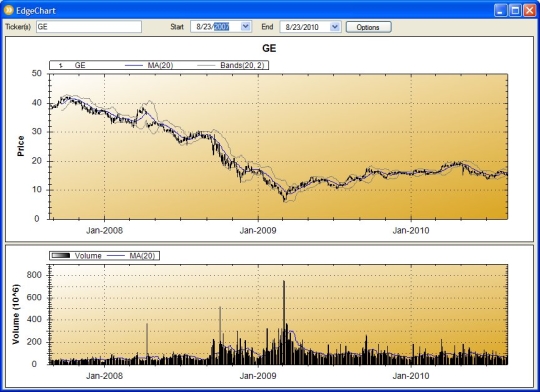The width and height of the screenshot is (540, 392).
Task: Click Jan-2008 label under price chart
Action: (104, 230)
